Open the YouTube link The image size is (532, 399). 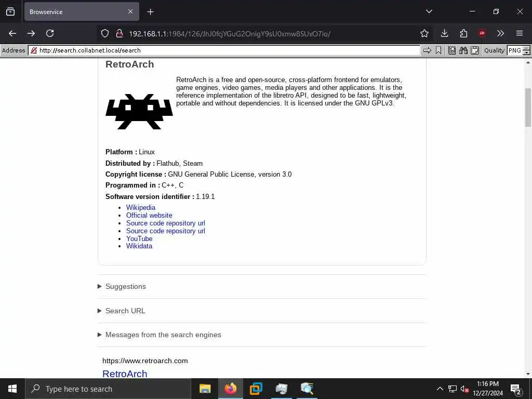139,238
